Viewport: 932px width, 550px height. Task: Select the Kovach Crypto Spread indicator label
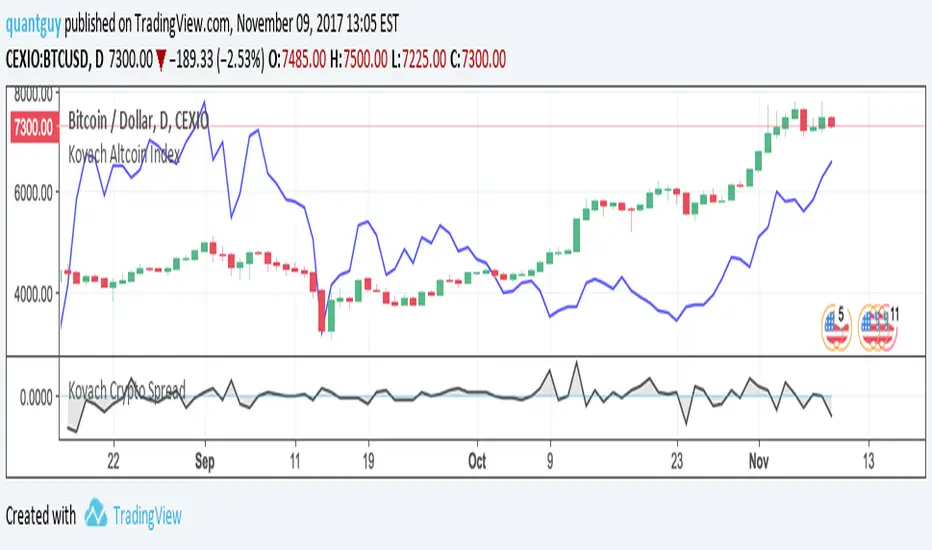tap(126, 390)
